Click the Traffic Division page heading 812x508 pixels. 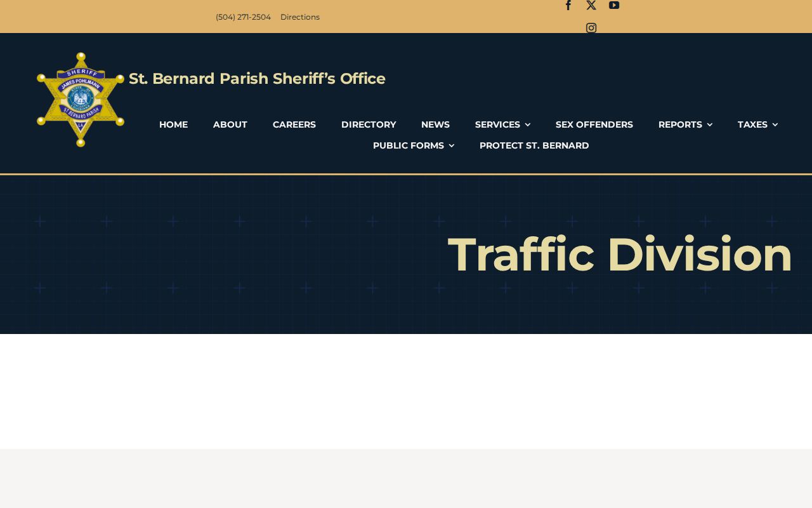coord(620,255)
